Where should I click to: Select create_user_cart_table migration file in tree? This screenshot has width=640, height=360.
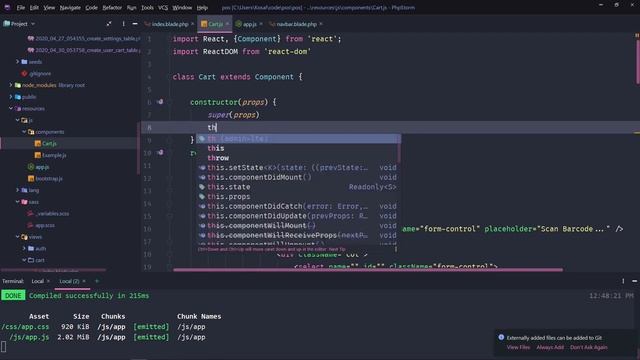coord(84,50)
